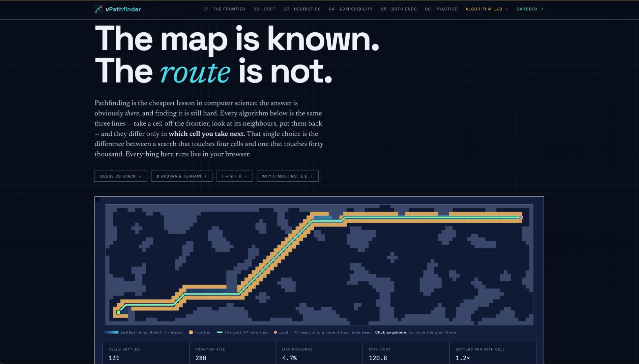Click the green path legend swatch
639x364 pixels.
click(x=220, y=332)
